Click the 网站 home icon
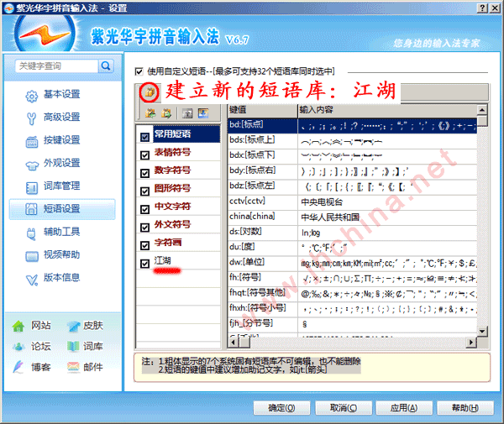Screen dimensions: 504x424 click(18, 326)
